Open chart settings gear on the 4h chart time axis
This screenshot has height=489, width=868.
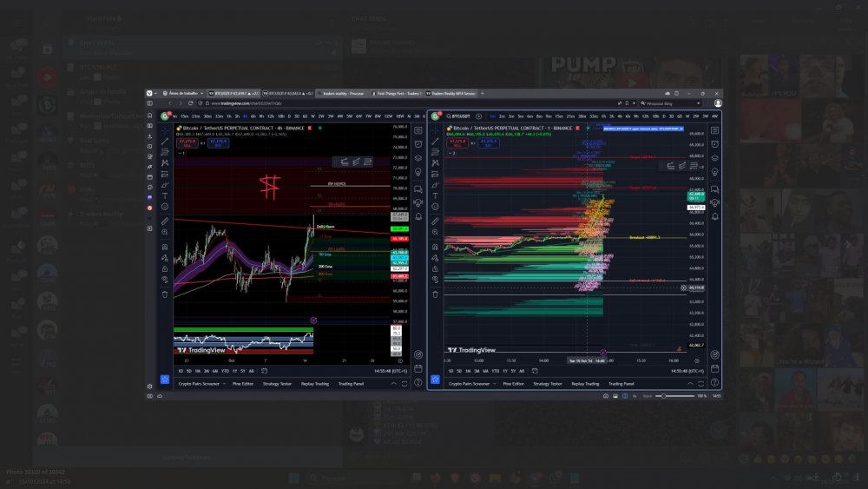point(400,360)
